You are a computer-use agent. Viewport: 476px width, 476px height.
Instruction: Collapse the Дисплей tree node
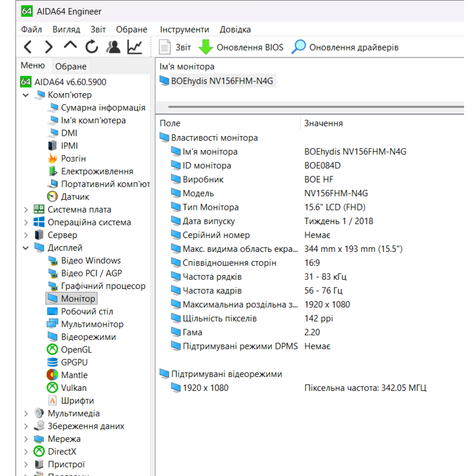[24, 248]
